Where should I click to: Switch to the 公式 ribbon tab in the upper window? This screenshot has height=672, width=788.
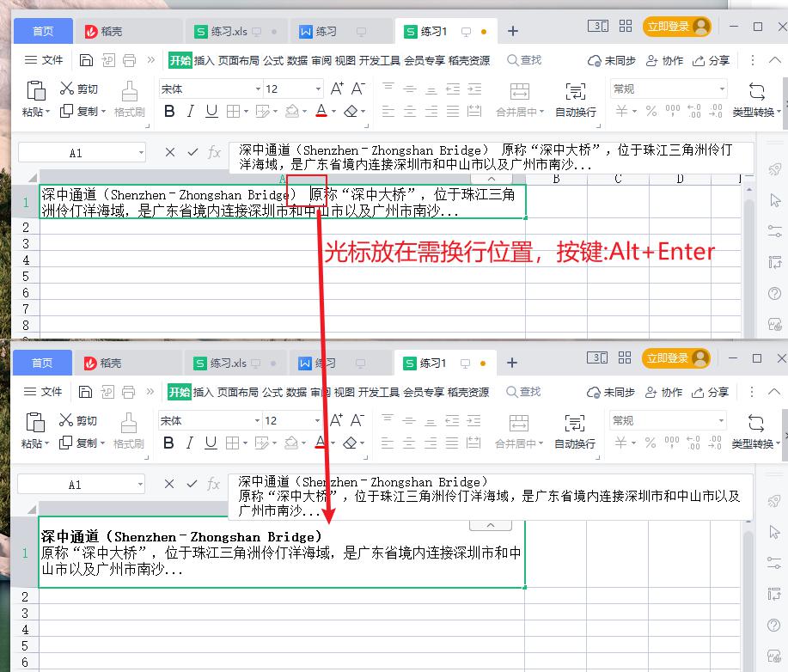pos(273,60)
